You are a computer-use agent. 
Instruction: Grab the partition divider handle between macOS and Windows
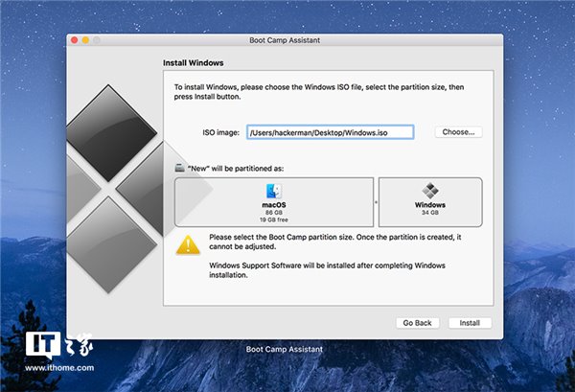tap(376, 202)
